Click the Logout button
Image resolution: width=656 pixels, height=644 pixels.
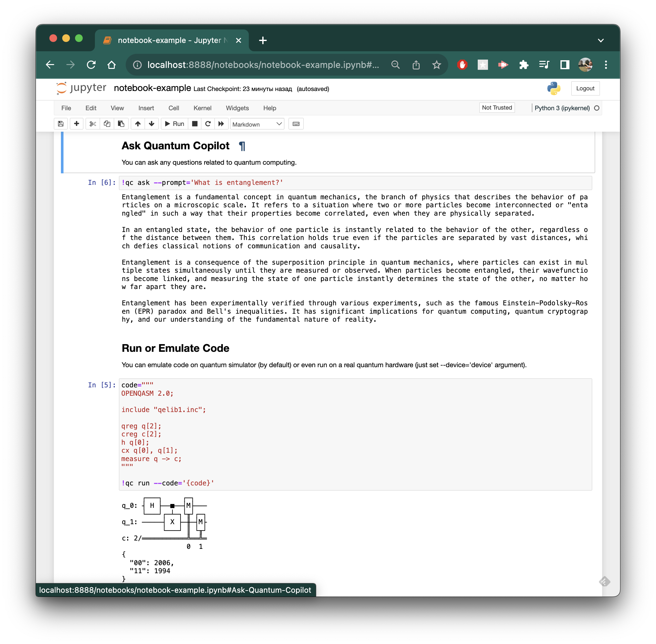coord(585,88)
